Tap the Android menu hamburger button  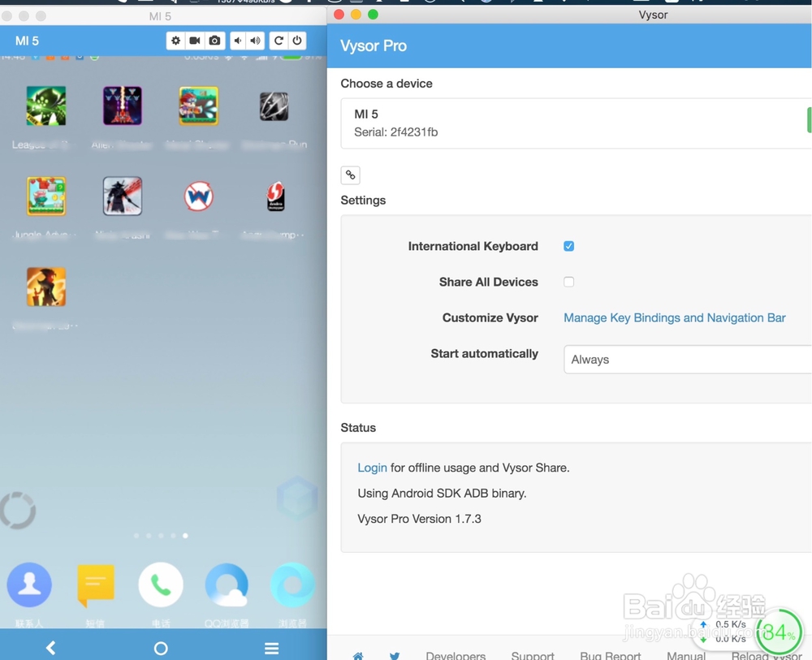[272, 648]
